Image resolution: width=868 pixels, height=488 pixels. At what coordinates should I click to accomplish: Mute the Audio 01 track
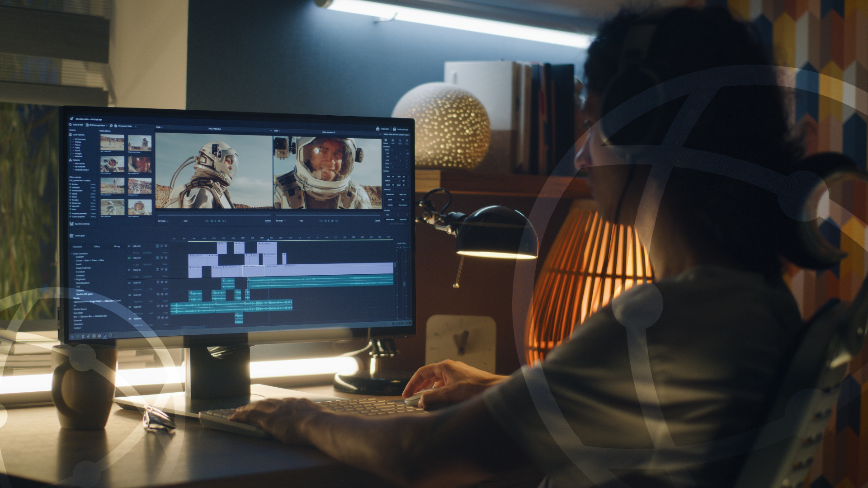165,289
